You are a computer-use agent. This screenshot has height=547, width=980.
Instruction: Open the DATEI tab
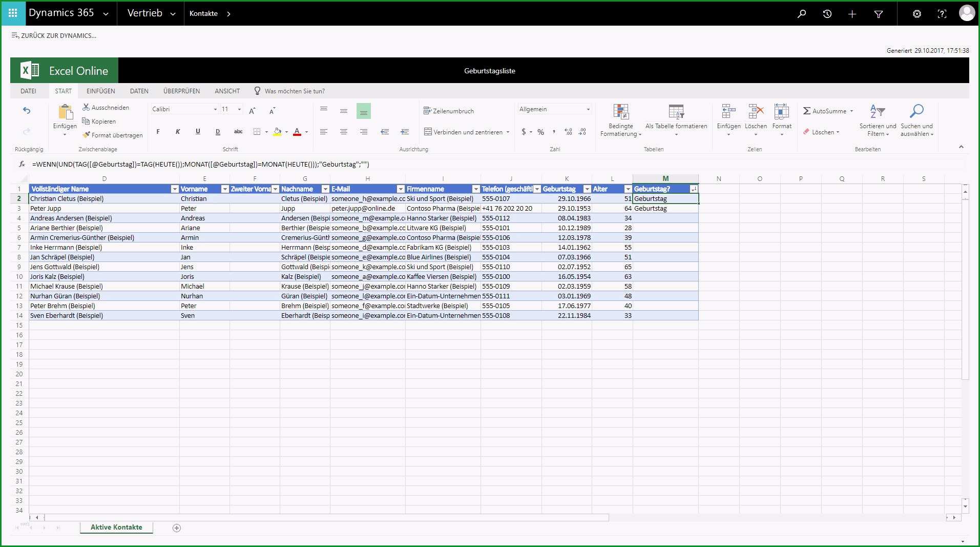28,91
